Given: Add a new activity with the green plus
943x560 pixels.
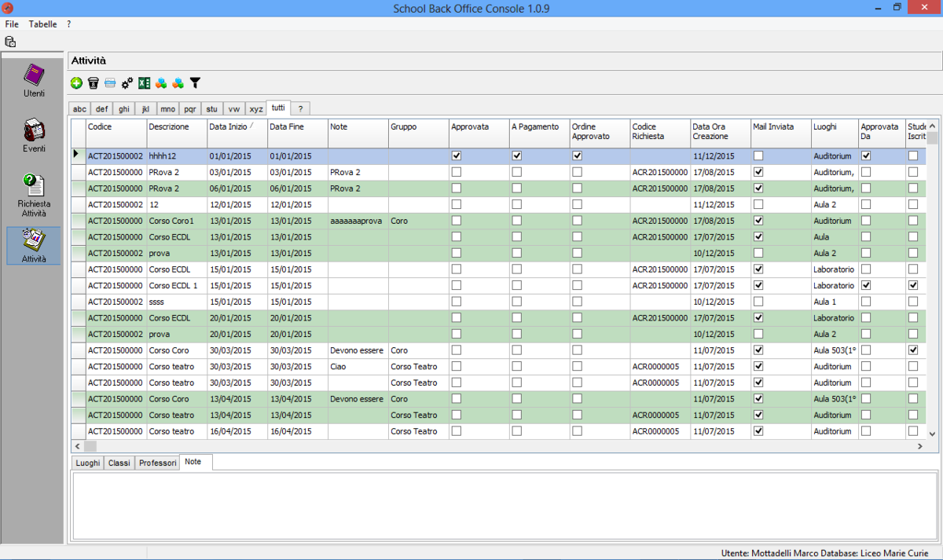Looking at the screenshot, I should coord(76,82).
